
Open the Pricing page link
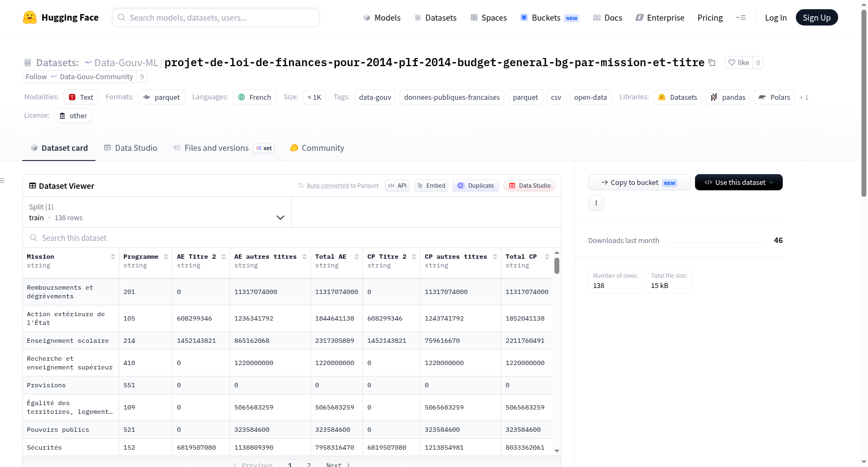pos(710,17)
